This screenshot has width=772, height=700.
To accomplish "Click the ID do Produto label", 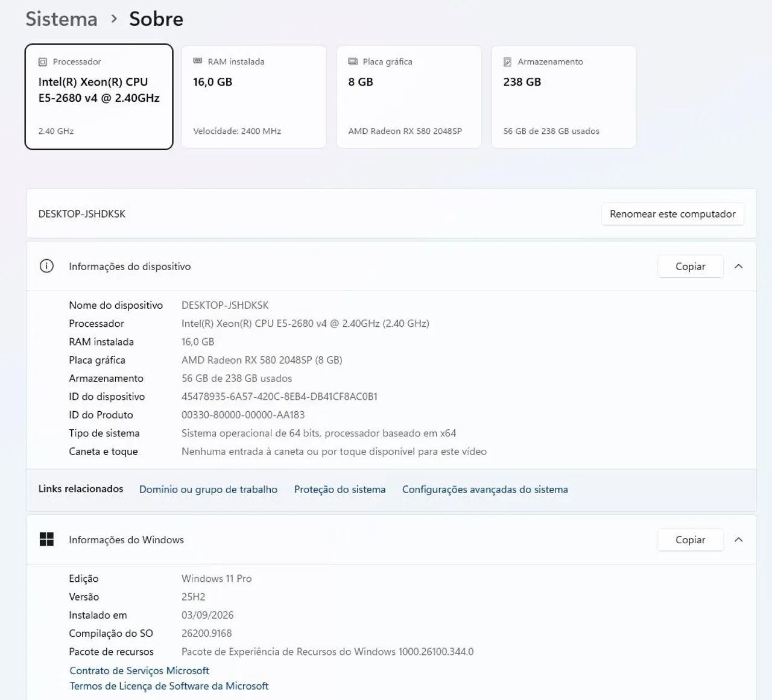I will click(101, 415).
